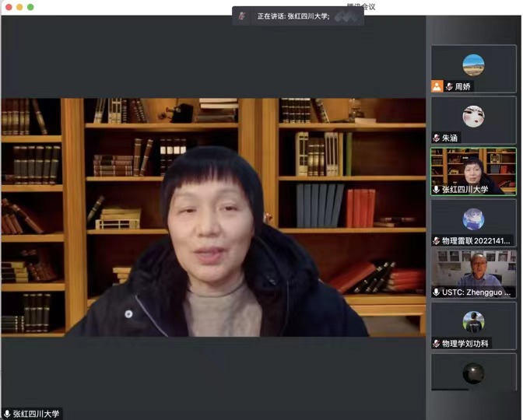523x420 pixels.
Task: Click the muted microphone icon next to 朱涵
Action: [x=437, y=138]
